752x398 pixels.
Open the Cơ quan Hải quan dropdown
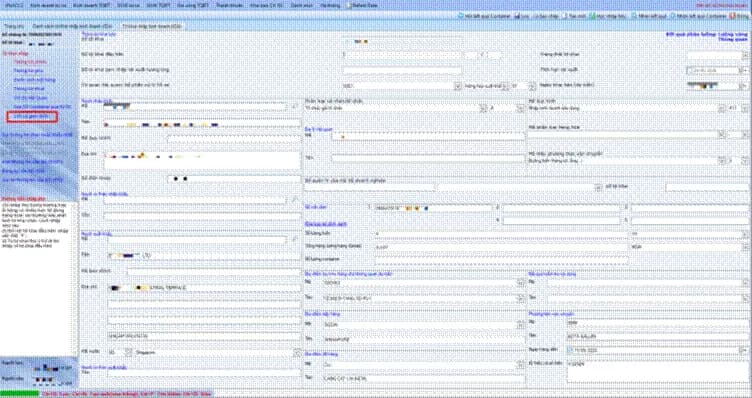coord(458,86)
